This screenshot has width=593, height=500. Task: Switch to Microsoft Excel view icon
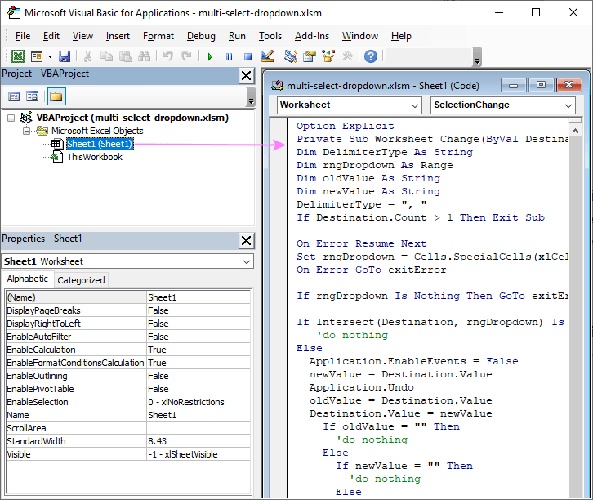(17, 56)
